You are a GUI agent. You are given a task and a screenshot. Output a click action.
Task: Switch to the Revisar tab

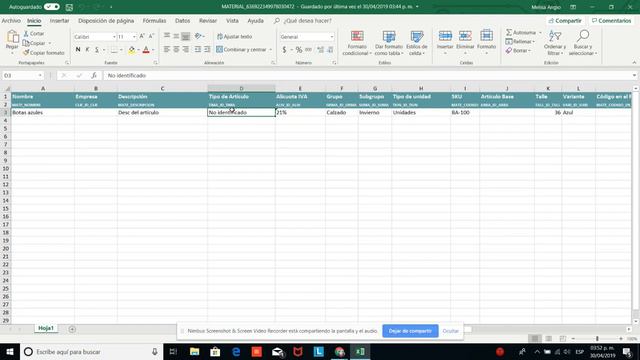[x=208, y=20]
